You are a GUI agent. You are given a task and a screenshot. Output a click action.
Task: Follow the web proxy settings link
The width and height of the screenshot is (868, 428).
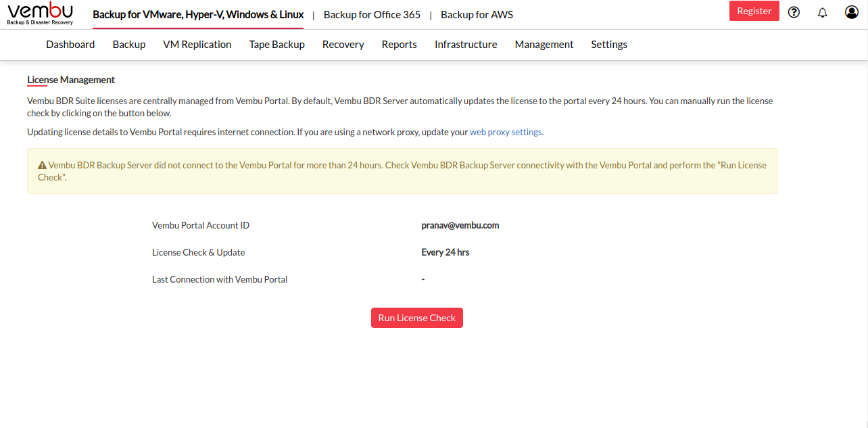[x=506, y=132]
